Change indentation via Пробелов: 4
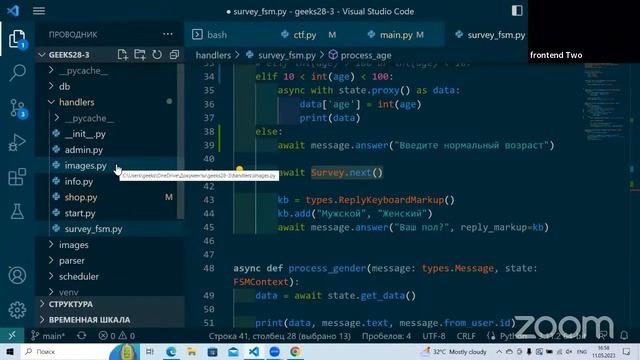The width and height of the screenshot is (640, 360). point(386,336)
